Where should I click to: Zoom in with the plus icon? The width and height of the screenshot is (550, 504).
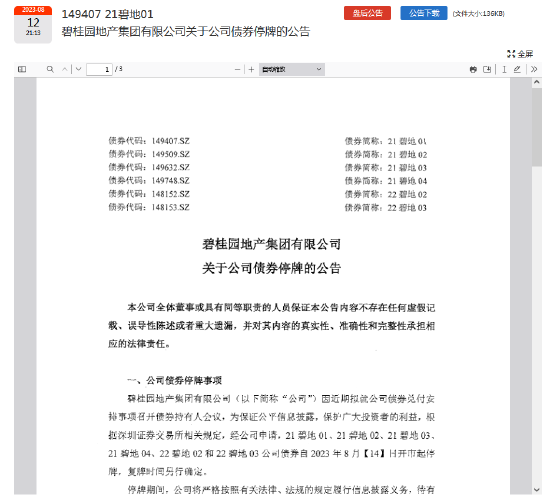[251, 70]
